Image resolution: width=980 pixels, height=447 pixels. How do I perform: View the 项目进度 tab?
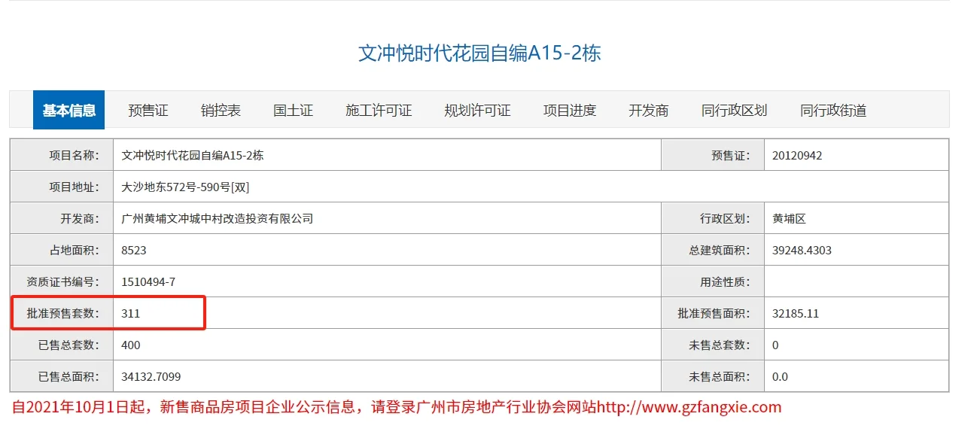pos(570,111)
